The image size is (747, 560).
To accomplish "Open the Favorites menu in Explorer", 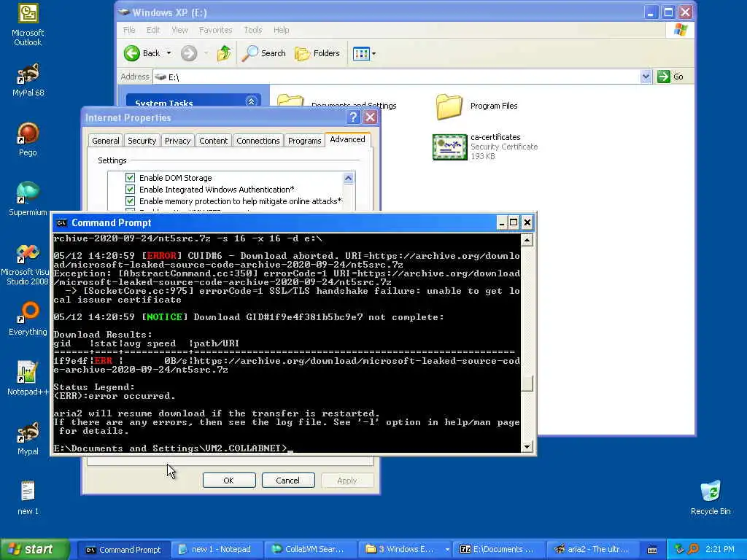I will [215, 30].
